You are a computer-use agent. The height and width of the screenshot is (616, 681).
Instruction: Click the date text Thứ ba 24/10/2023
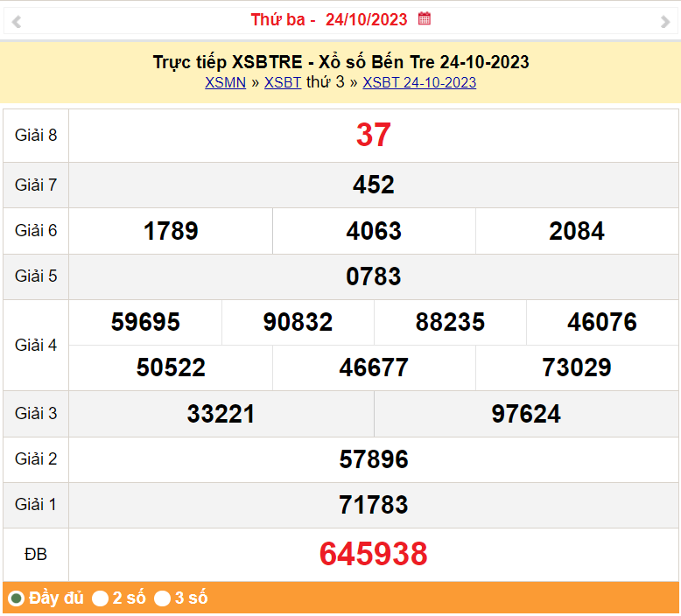tap(329, 19)
